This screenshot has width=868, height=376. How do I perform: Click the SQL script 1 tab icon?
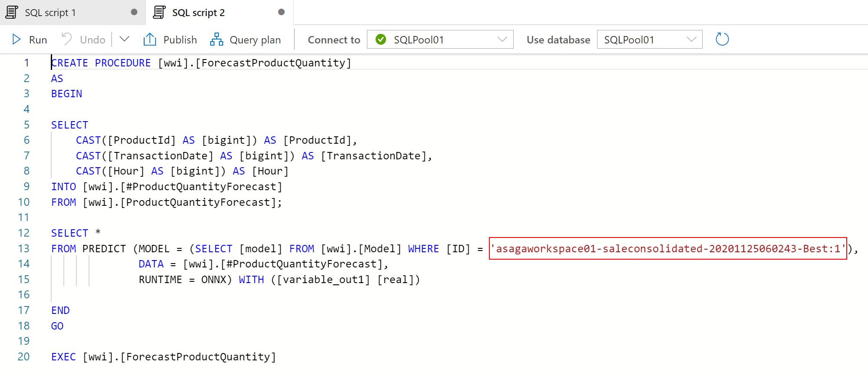point(12,12)
